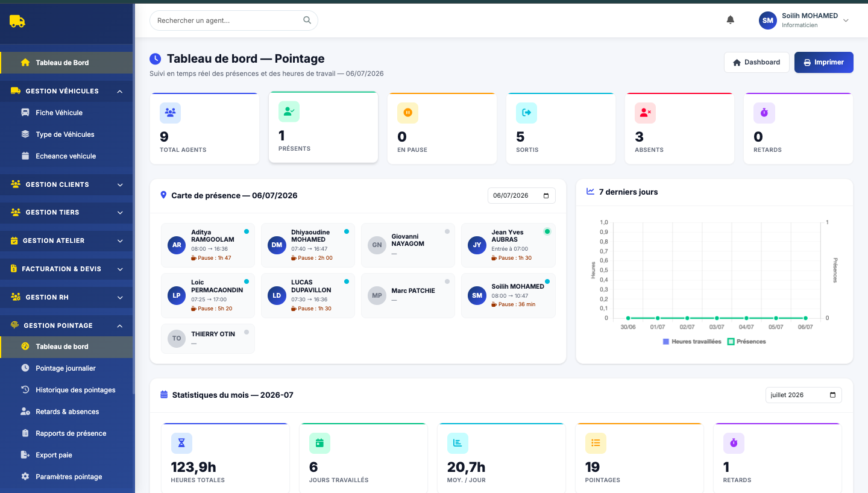This screenshot has height=493, width=868.
Task: Click the Pointages list icon
Action: click(596, 443)
